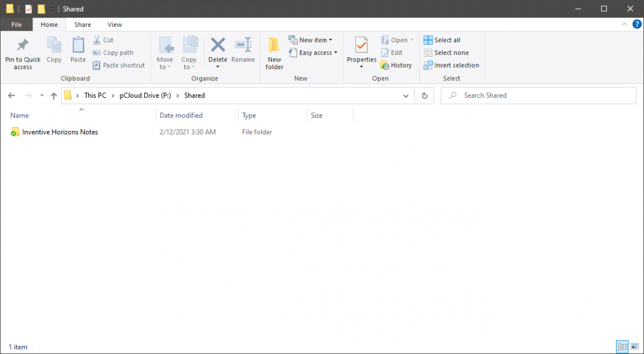The image size is (644, 354).
Task: Click the History icon
Action: point(397,65)
